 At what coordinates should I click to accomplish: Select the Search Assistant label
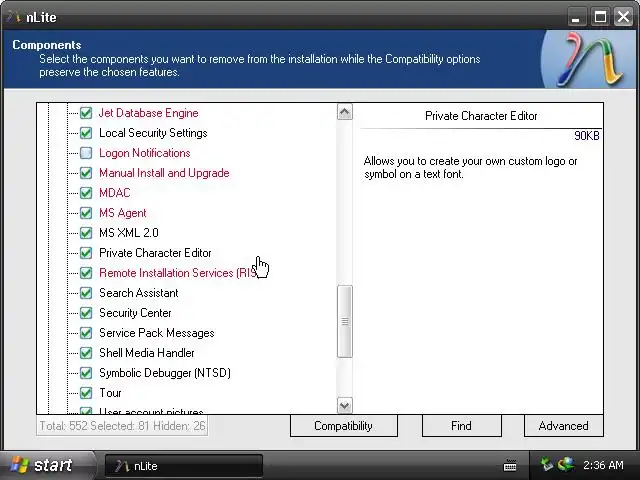(x=138, y=293)
